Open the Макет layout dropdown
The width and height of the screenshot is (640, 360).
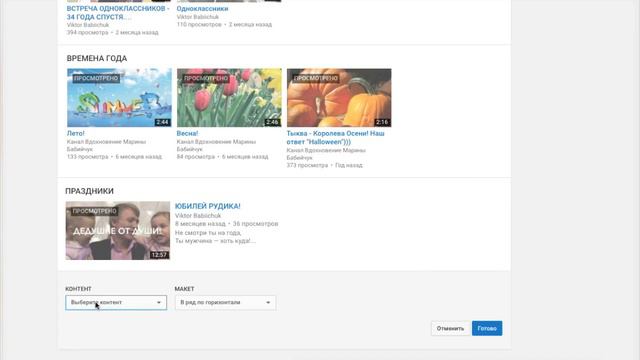tap(225, 302)
